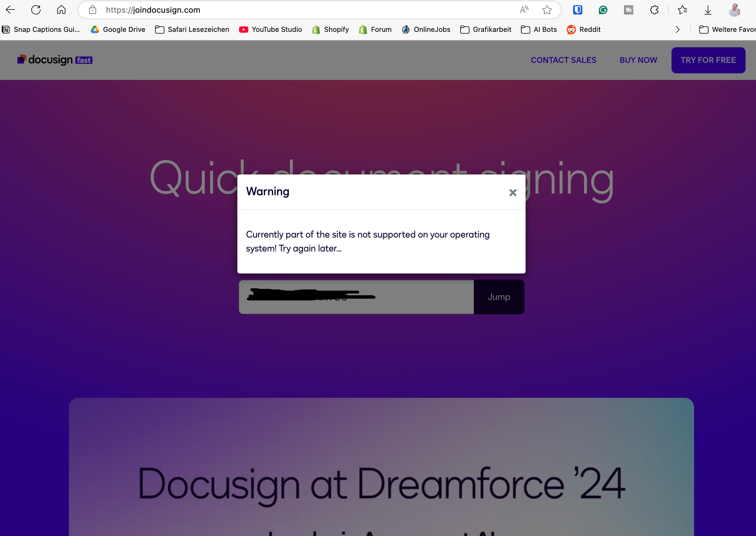Show browser downloads
This screenshot has width=756, height=536.
click(x=708, y=10)
